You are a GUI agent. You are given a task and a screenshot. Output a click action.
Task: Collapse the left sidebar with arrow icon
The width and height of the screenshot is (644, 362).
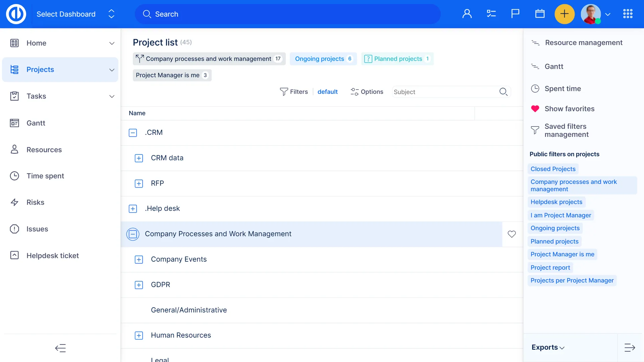point(60,348)
